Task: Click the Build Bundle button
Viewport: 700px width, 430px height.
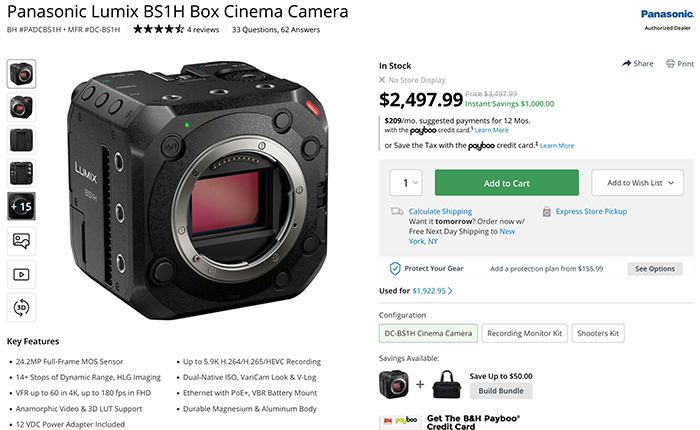Action: [500, 391]
